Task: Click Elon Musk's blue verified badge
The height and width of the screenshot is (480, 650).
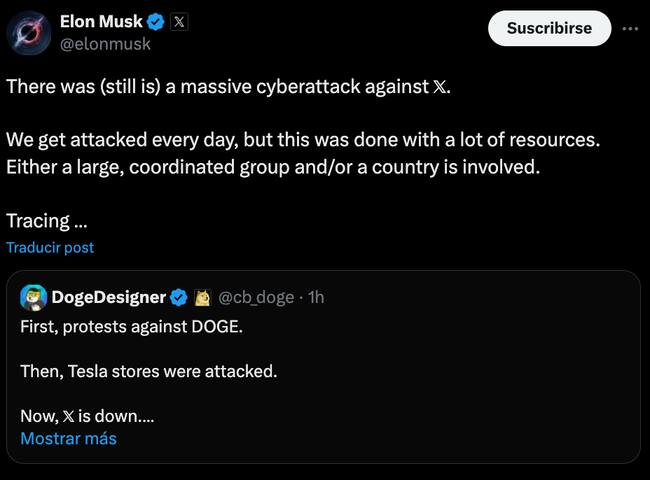Action: (x=155, y=21)
